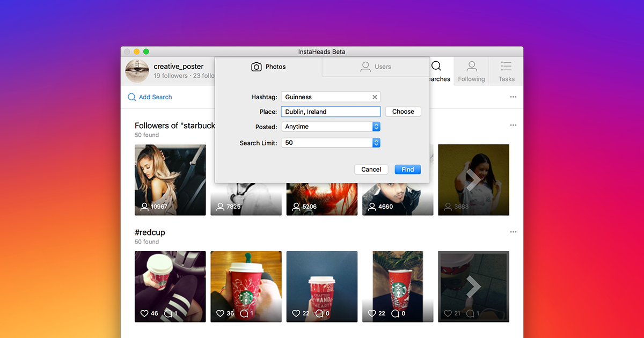Open options menu for starbucks followers search
Screen dimensions: 644x338
513,124
